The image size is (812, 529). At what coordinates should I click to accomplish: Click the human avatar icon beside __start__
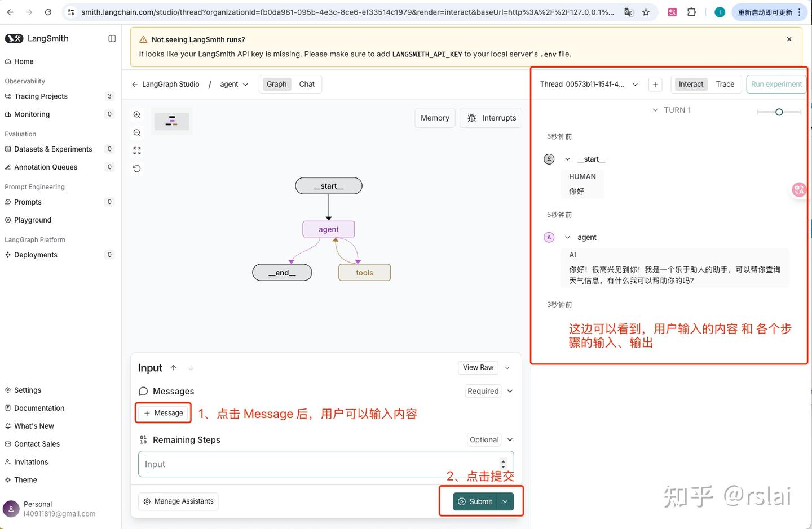[549, 159]
